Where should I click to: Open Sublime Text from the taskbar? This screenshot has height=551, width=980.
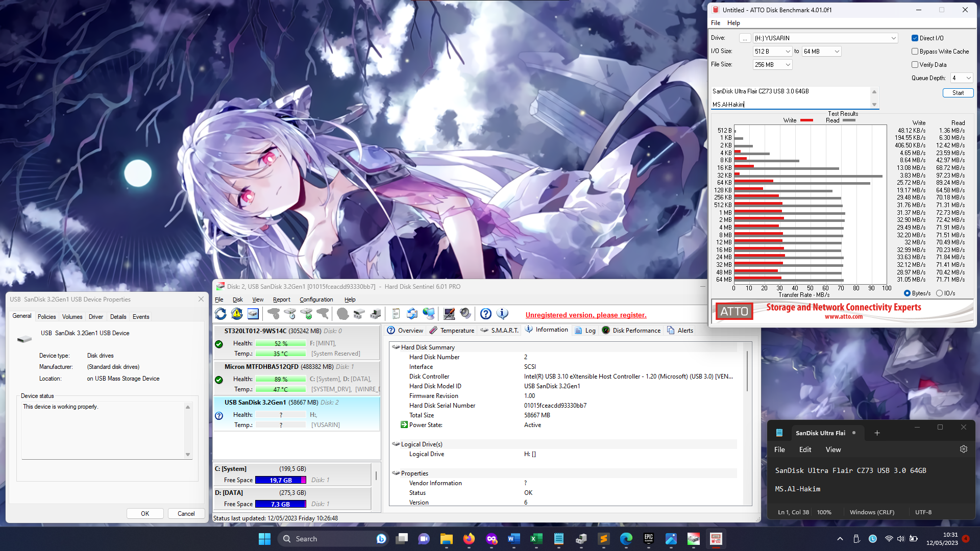click(x=603, y=539)
